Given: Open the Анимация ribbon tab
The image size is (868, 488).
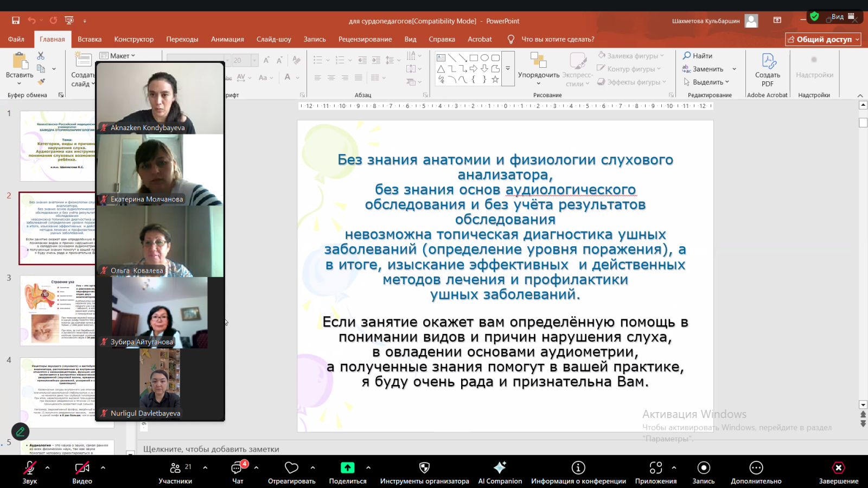Looking at the screenshot, I should click(227, 39).
